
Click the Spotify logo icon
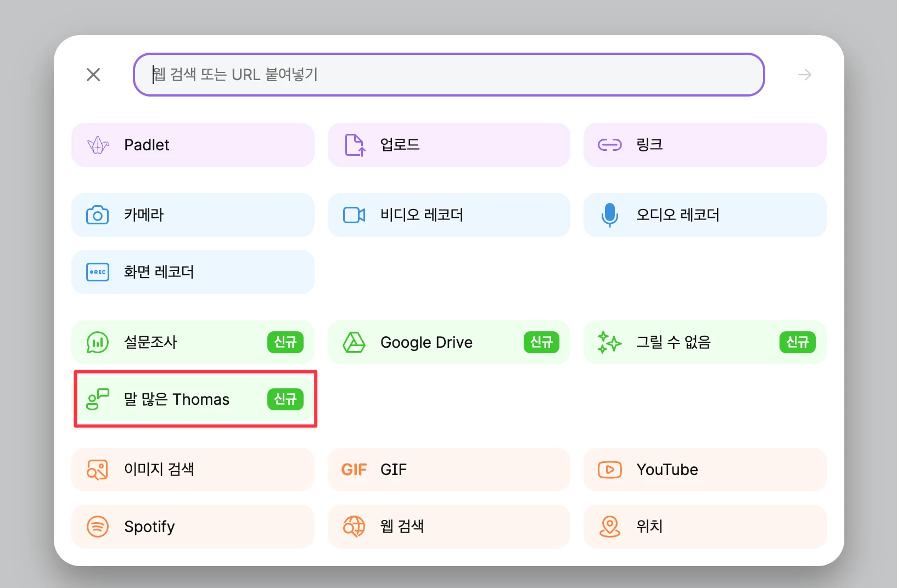(98, 527)
